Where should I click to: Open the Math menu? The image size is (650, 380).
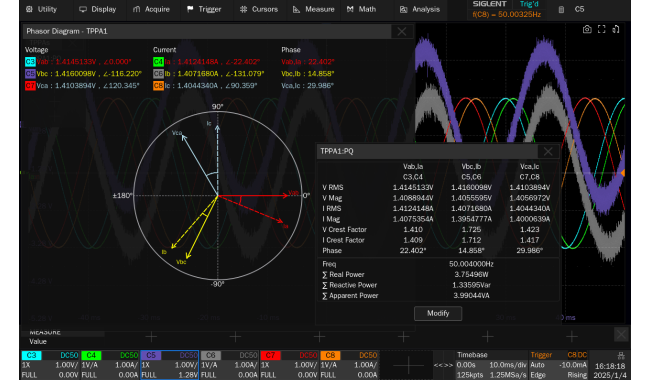[361, 9]
